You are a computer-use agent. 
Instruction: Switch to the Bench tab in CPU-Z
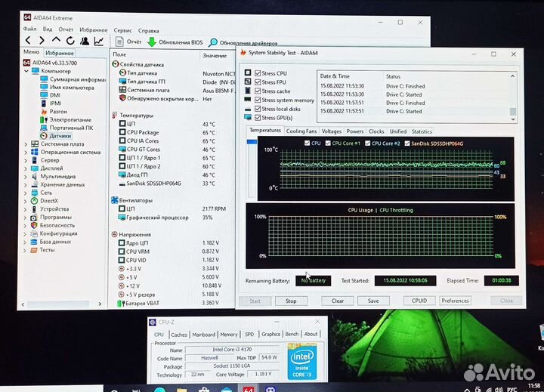coord(292,334)
